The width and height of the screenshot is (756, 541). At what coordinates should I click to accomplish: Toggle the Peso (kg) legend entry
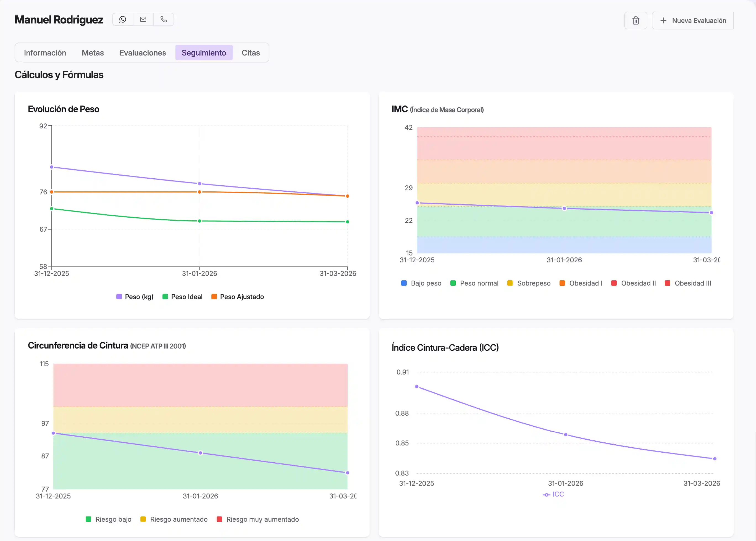pyautogui.click(x=135, y=297)
